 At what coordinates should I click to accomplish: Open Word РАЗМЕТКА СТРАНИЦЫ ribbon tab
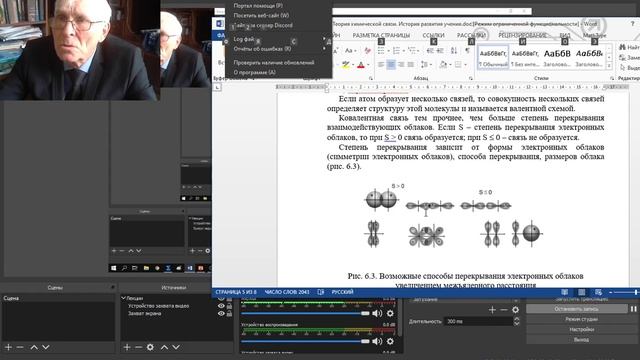click(x=381, y=36)
